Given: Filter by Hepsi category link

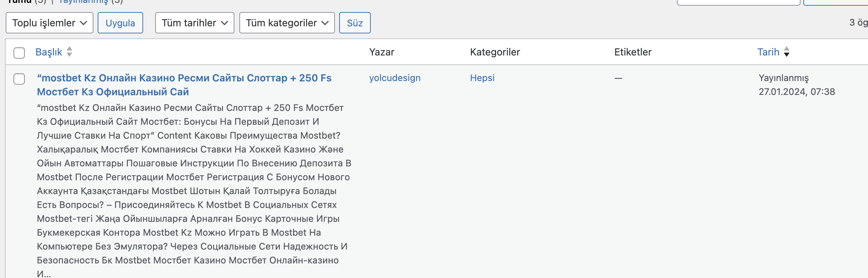Looking at the screenshot, I should (x=482, y=78).
